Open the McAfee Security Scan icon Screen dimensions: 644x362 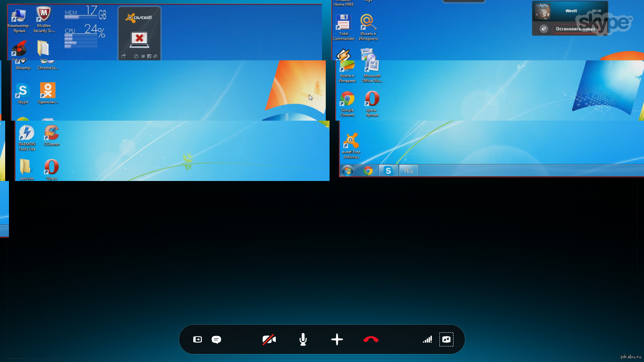44,20
